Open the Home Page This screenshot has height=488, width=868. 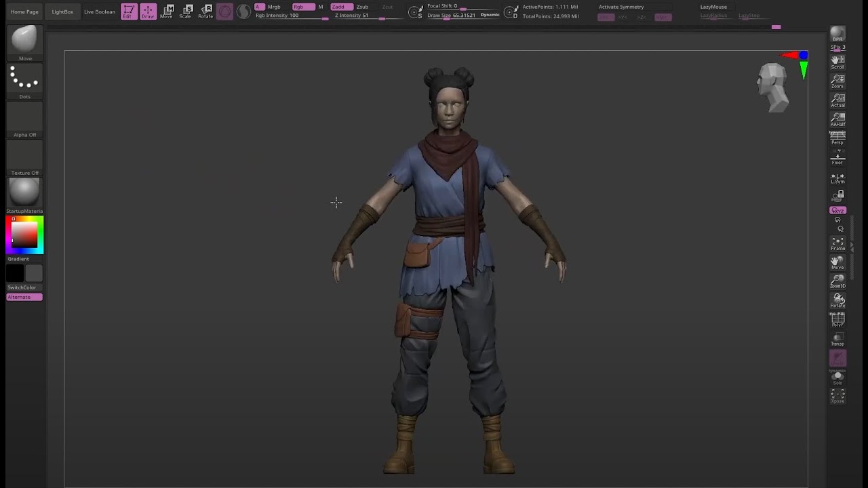tap(24, 12)
